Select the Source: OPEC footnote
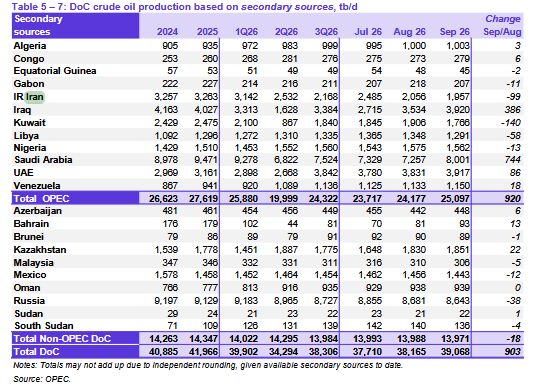 coord(42,379)
